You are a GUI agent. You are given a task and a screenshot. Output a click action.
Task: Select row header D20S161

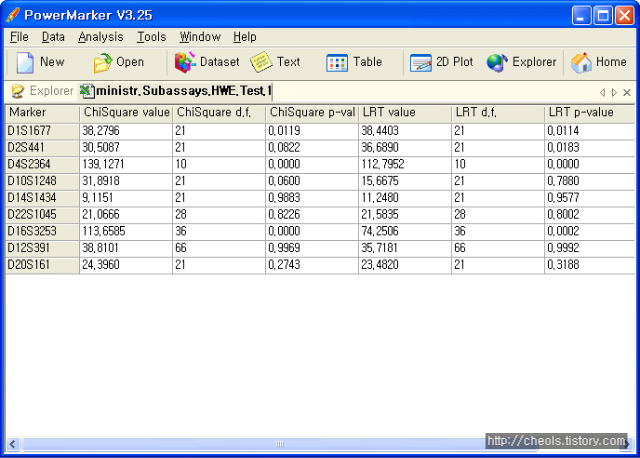pyautogui.click(x=42, y=265)
